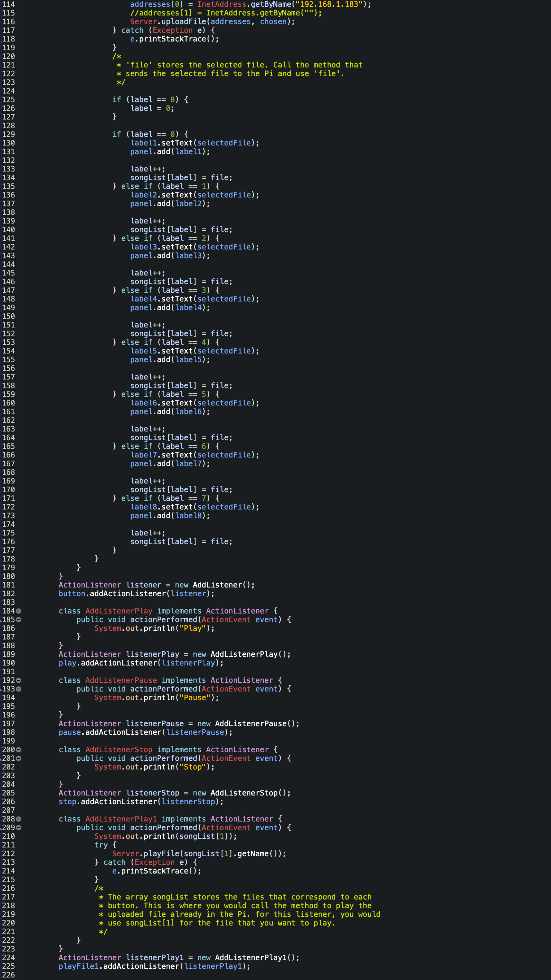Image resolution: width=551 pixels, height=980 pixels.
Task: Click label2.setText(selectedFile) line
Action: 195,195
